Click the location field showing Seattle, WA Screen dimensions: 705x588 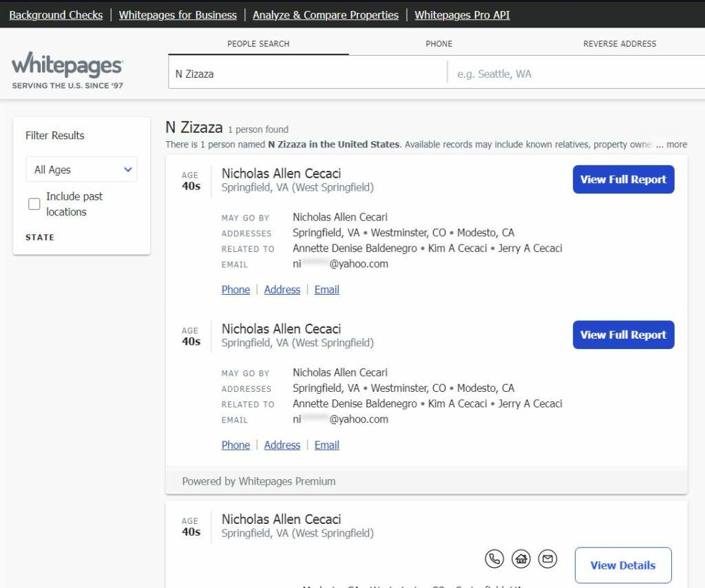575,74
